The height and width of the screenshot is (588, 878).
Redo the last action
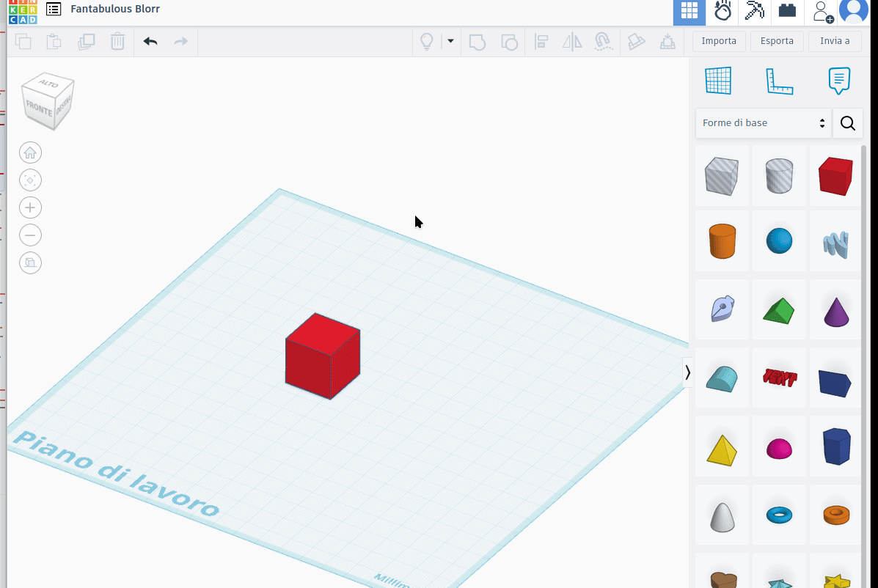pos(181,41)
